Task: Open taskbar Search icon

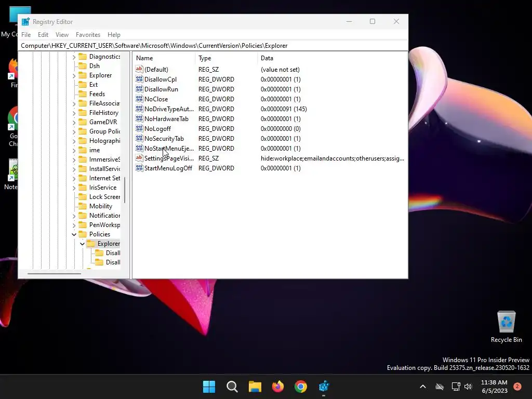Action: (232, 387)
